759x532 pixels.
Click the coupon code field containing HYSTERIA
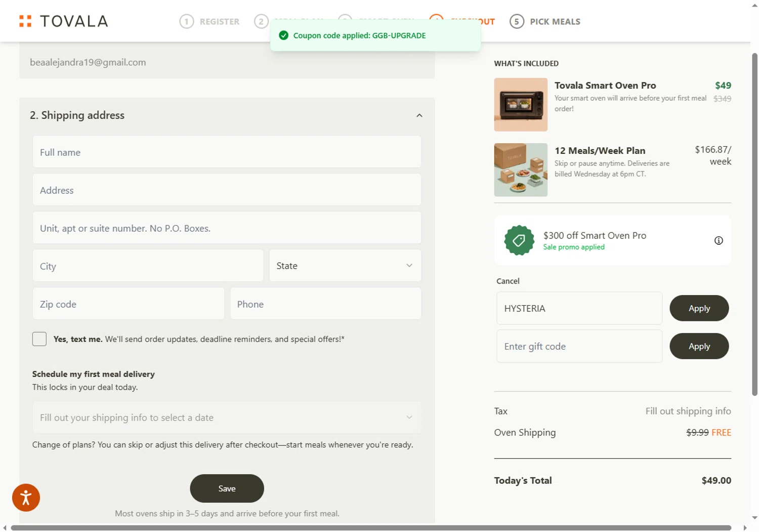click(579, 308)
